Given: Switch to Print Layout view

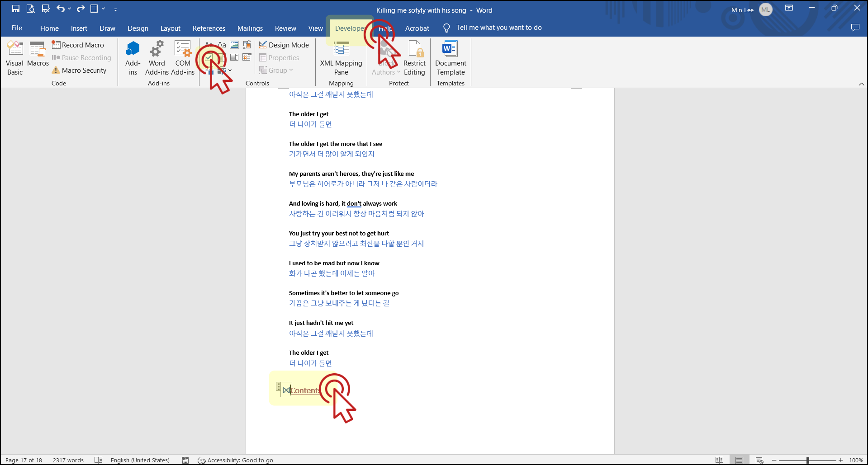Looking at the screenshot, I should pyautogui.click(x=739, y=460).
